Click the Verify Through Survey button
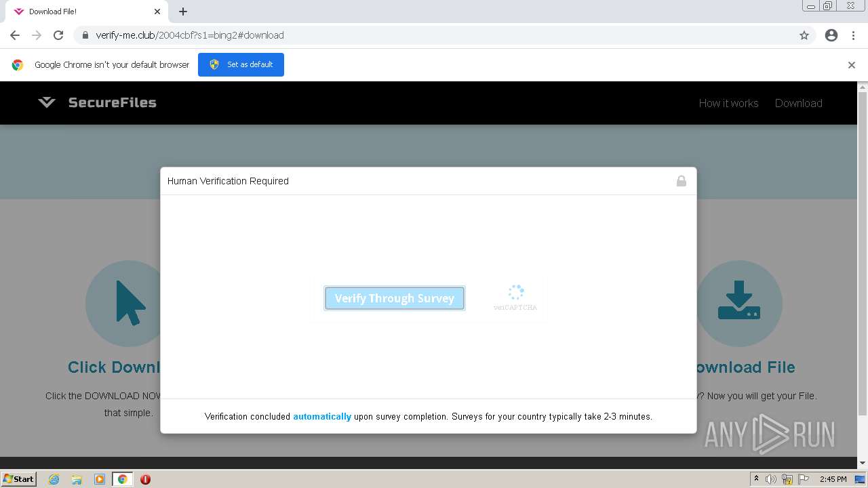The width and height of the screenshot is (868, 488). click(x=395, y=298)
